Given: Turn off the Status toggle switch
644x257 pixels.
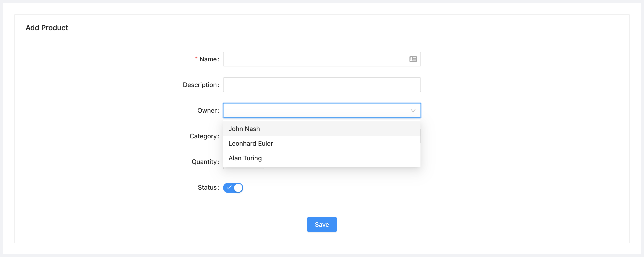Looking at the screenshot, I should coord(233,188).
